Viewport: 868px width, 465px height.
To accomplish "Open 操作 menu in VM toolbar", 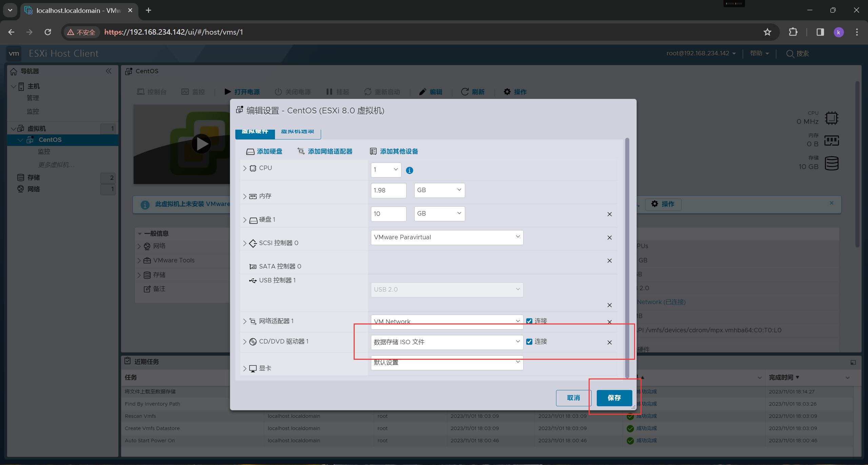I will click(x=515, y=92).
